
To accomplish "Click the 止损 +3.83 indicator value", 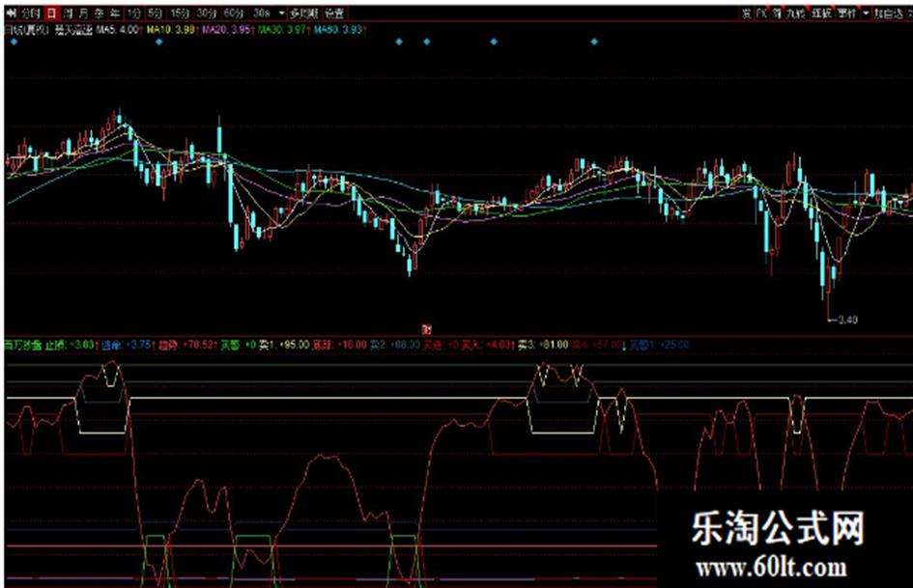I will [71, 345].
